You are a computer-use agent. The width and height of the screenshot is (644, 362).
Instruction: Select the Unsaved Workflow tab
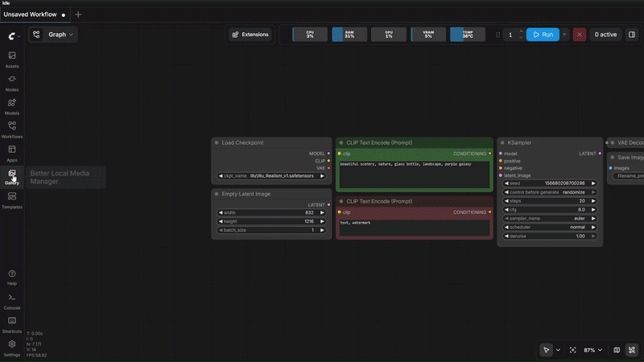pos(35,14)
